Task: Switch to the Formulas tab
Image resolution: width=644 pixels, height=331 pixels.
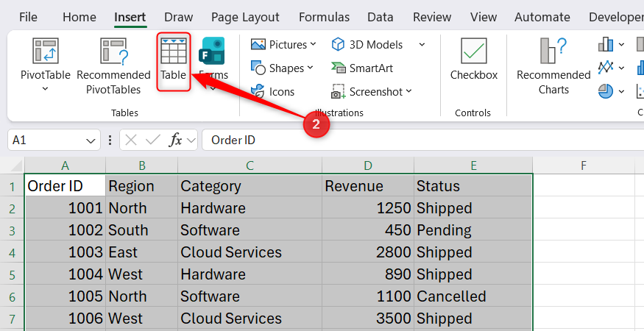Action: [324, 17]
